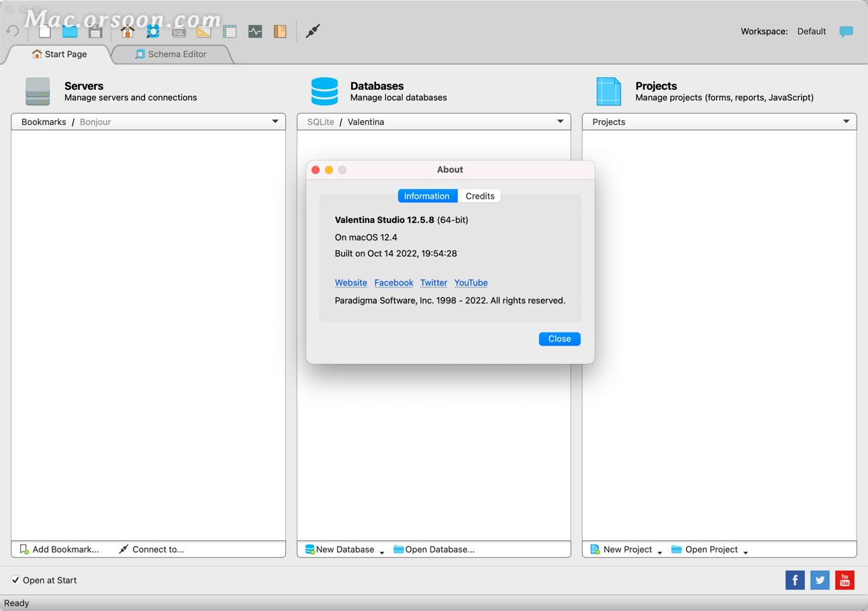868x611 pixels.
Task: Click the 'Manage servers and connections' text
Action: (131, 97)
